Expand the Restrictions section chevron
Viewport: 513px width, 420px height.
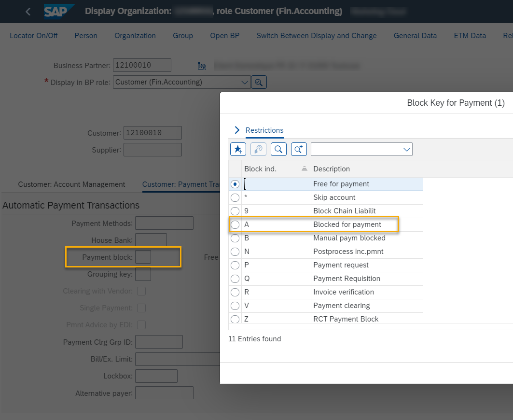pos(237,130)
